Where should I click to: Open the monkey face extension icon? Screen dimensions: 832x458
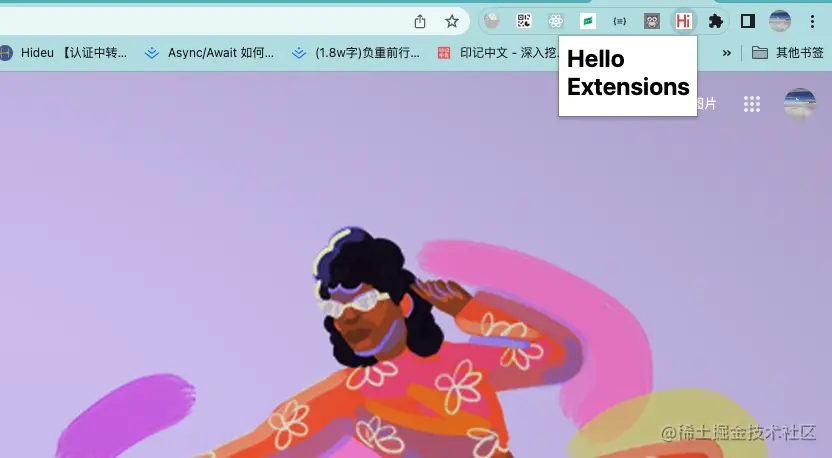tap(652, 21)
